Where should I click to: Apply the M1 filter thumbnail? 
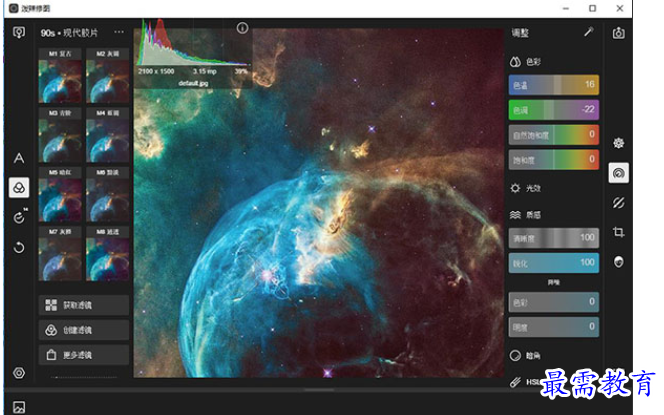pyautogui.click(x=60, y=76)
